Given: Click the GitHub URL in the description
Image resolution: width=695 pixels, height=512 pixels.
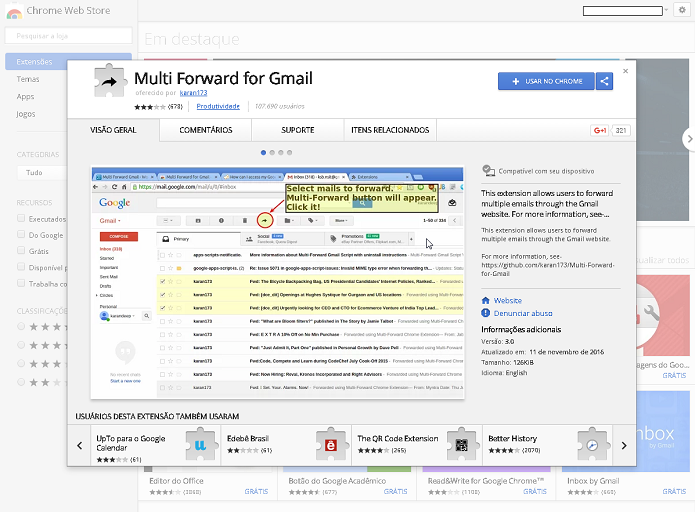Looking at the screenshot, I should pyautogui.click(x=548, y=269).
